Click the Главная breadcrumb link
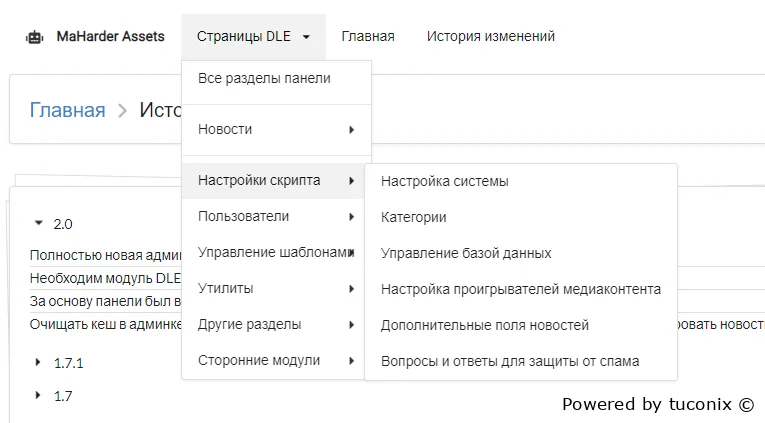 [x=67, y=110]
